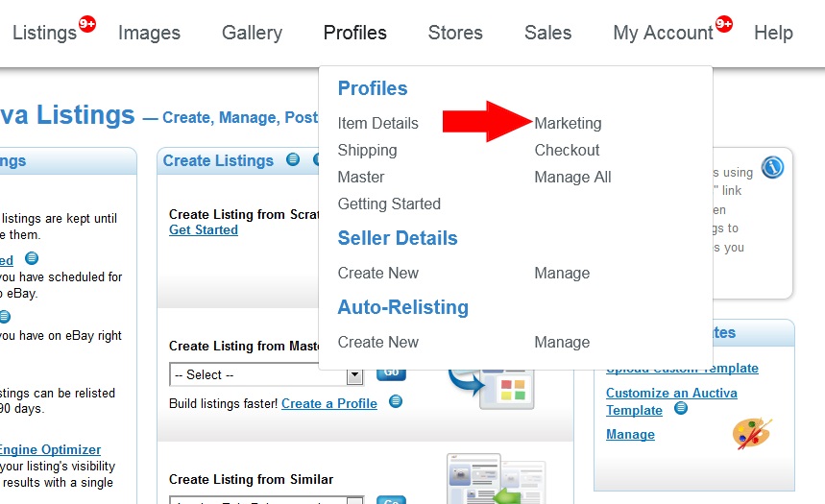The width and height of the screenshot is (825, 504).
Task: Click help icon next to Create Listings heading
Action: [293, 159]
